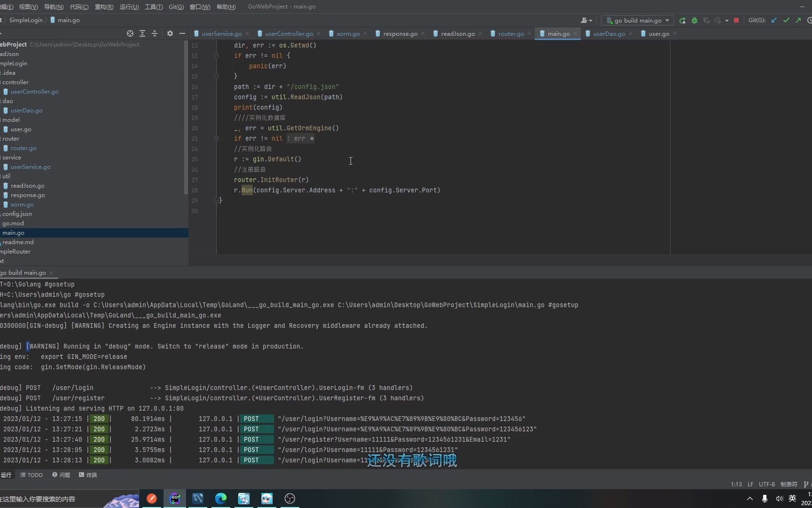Open the profiler dropdown chevron
The image size is (812, 508).
[726, 20]
